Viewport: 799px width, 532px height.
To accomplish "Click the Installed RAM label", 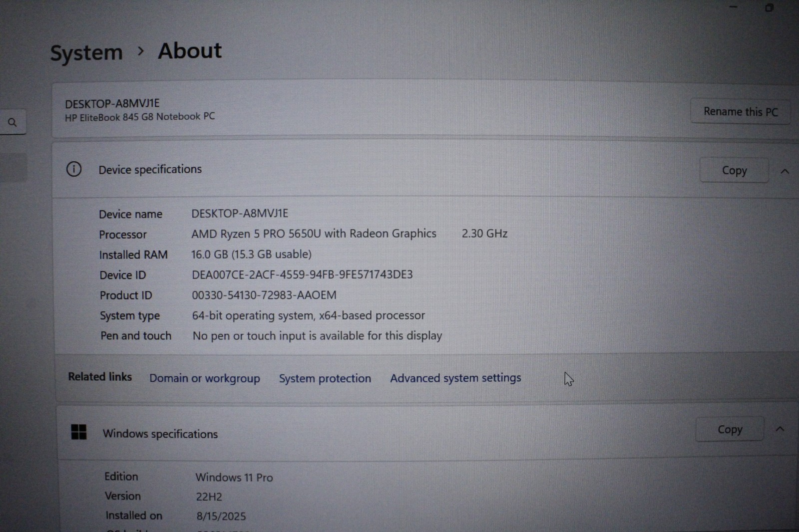I will pos(133,255).
